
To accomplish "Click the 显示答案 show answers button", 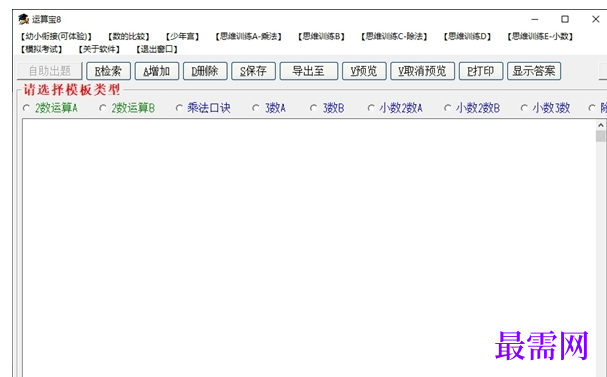I will click(534, 71).
